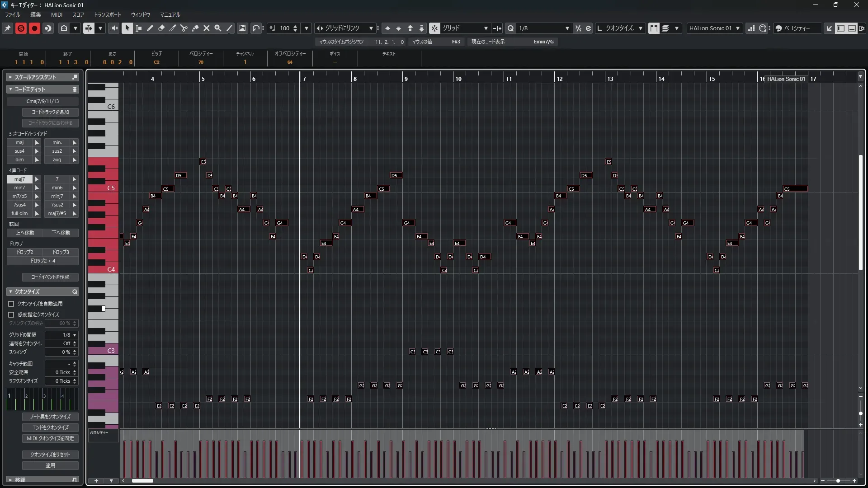
Task: Toggle acoustic feedback speaker icon
Action: point(113,28)
